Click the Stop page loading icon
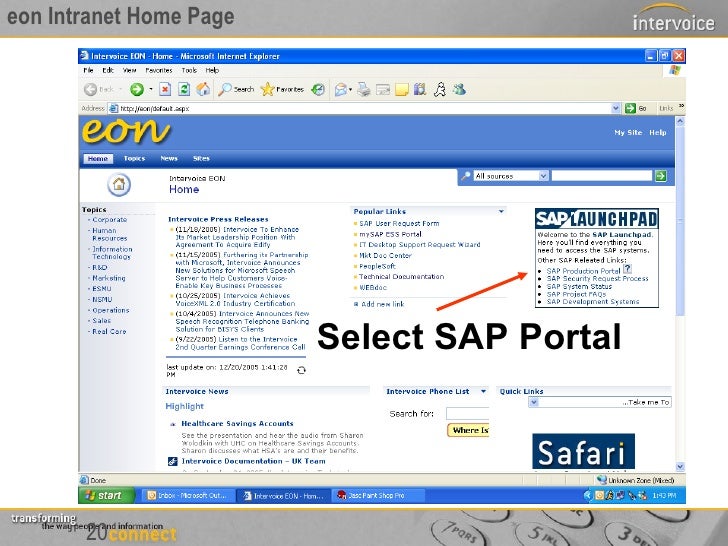This screenshot has height=546, width=728. pos(165,89)
